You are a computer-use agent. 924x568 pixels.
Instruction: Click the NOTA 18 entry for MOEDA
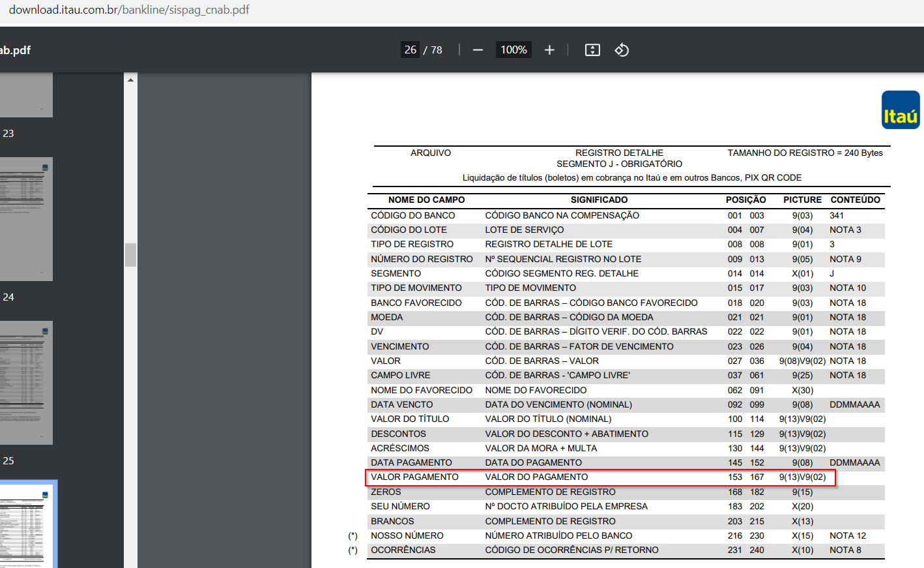pos(848,317)
